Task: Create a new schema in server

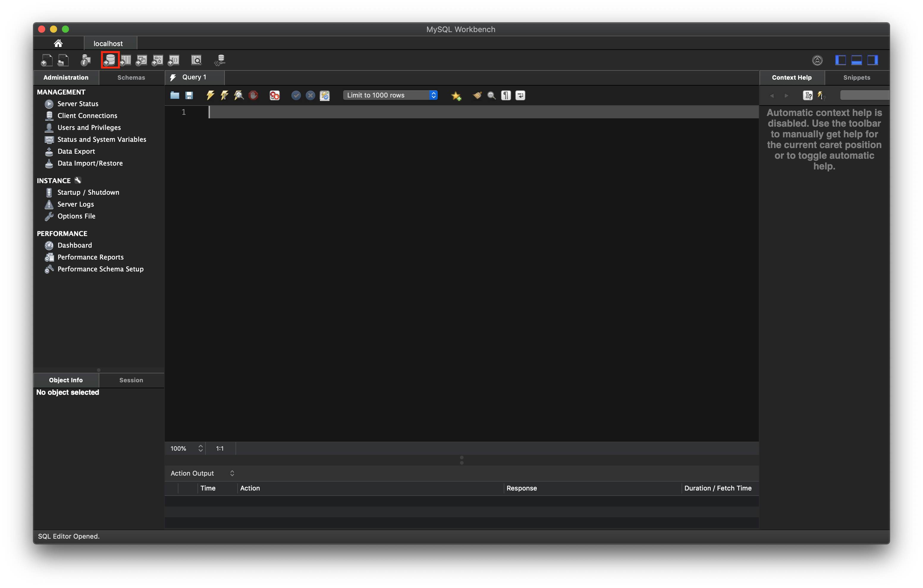Action: (110, 60)
